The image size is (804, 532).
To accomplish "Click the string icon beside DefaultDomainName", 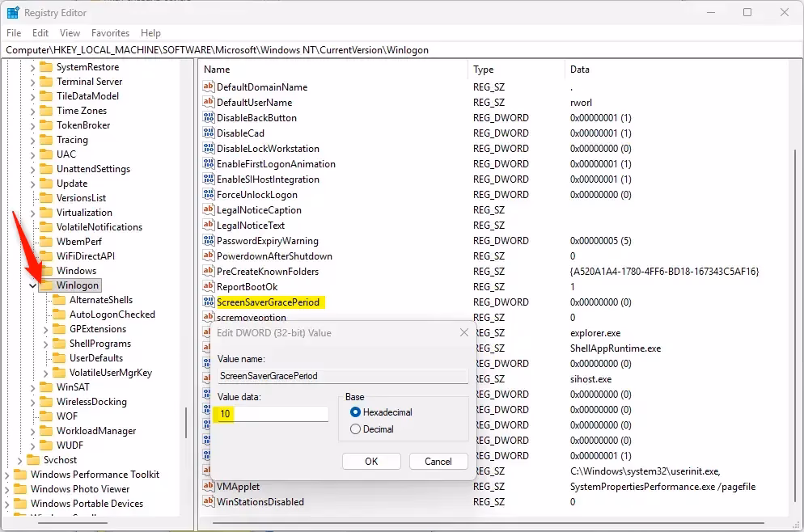I will [x=209, y=87].
